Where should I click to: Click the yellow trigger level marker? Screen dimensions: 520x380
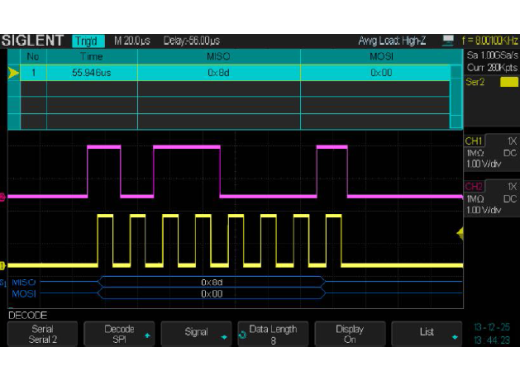(x=460, y=234)
